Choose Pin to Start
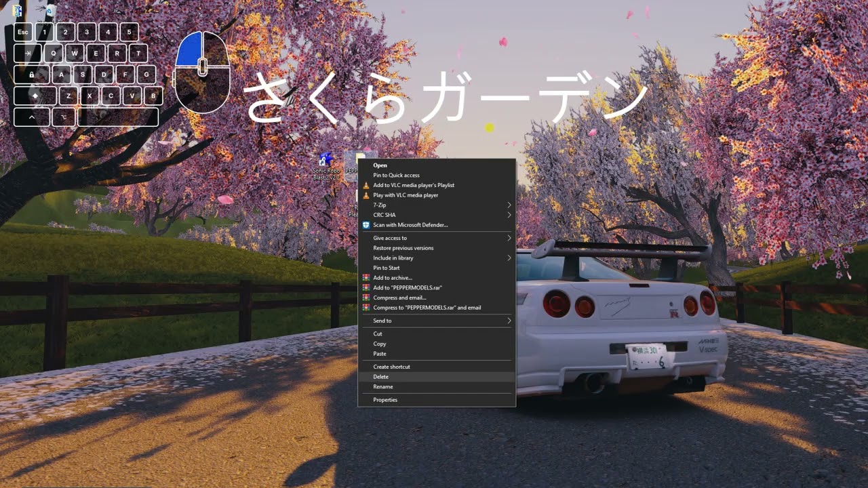 pos(437,268)
